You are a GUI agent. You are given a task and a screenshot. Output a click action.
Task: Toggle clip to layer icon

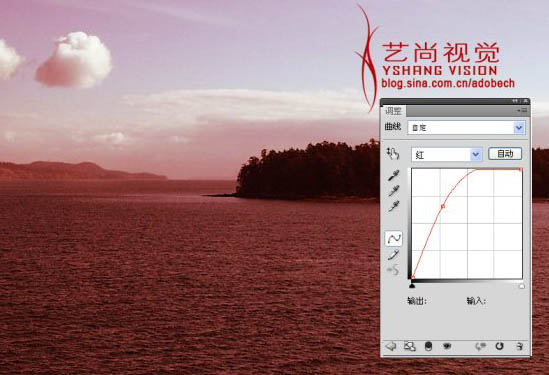(428, 346)
